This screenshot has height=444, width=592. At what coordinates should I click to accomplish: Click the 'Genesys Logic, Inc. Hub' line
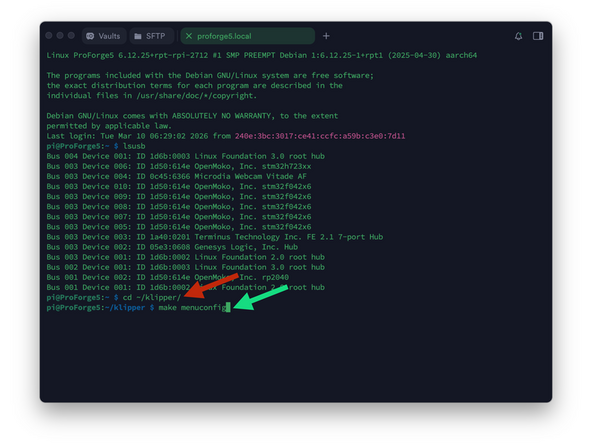click(x=172, y=247)
